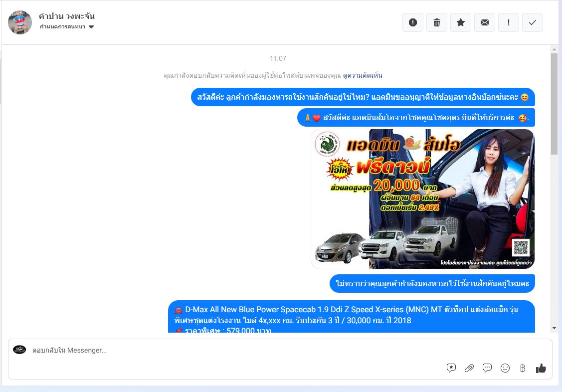This screenshot has height=392, width=562.
Task: Mark the conversation as done with checkmark
Action: click(532, 22)
